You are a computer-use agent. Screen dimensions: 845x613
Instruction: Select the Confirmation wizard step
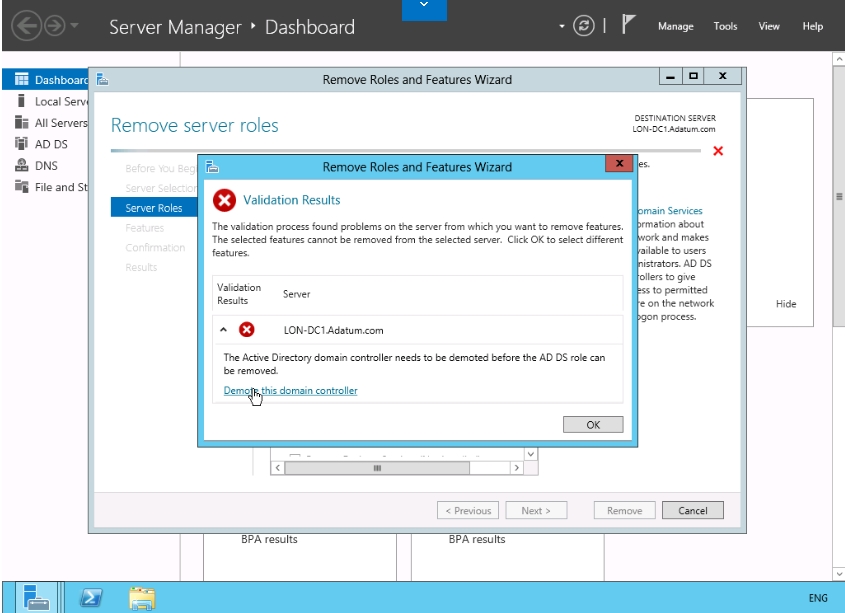(x=155, y=247)
